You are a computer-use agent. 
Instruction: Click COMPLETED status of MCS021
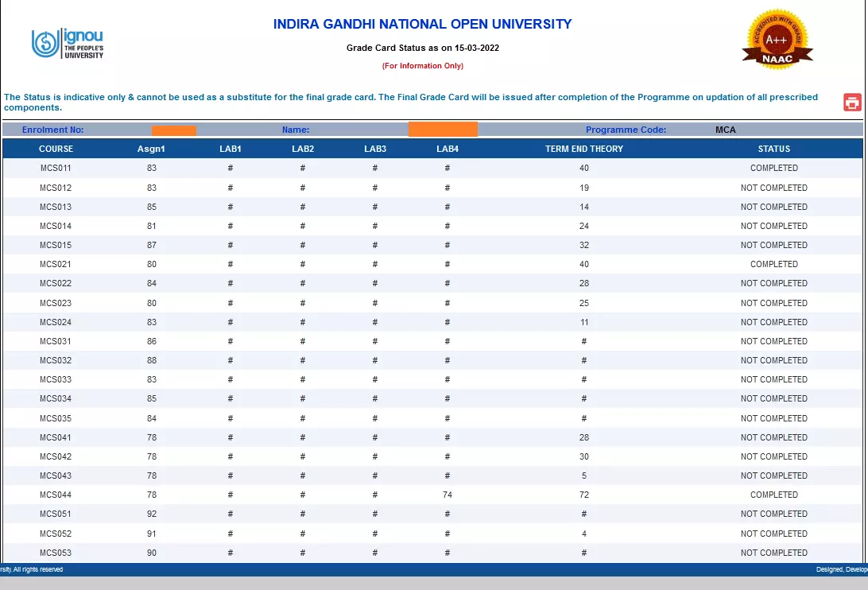point(774,264)
